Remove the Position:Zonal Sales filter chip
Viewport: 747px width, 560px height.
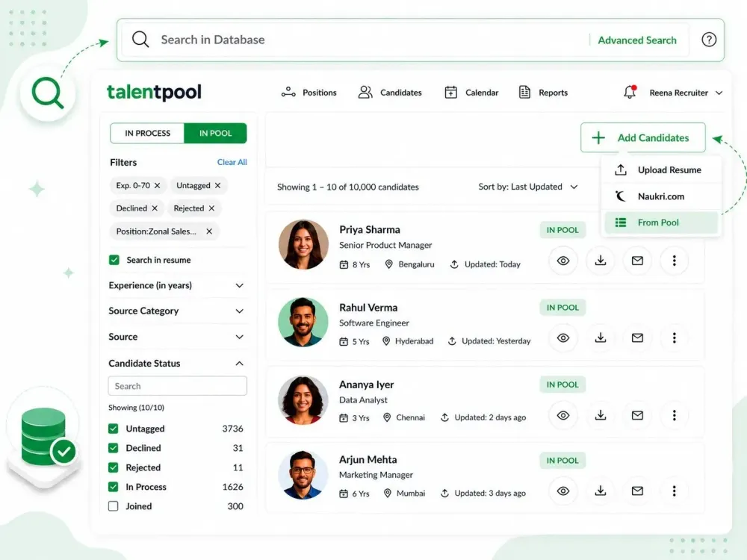[209, 231]
